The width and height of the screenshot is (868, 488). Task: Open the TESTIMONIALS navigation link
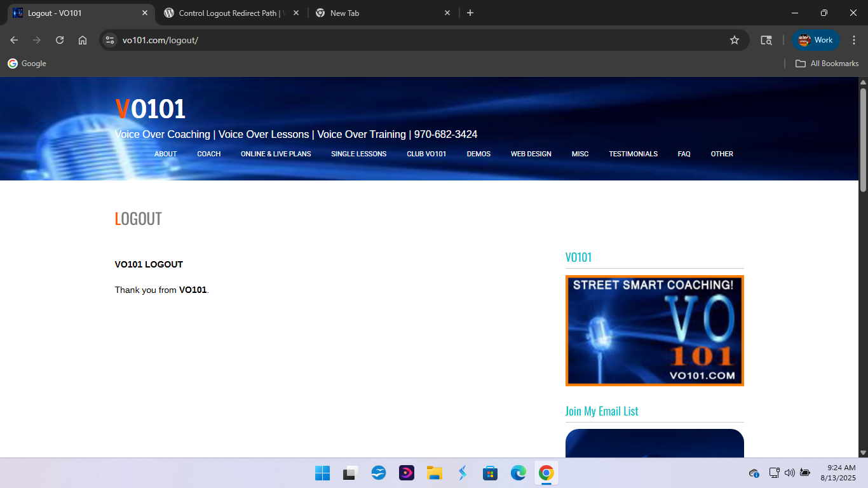pyautogui.click(x=633, y=154)
